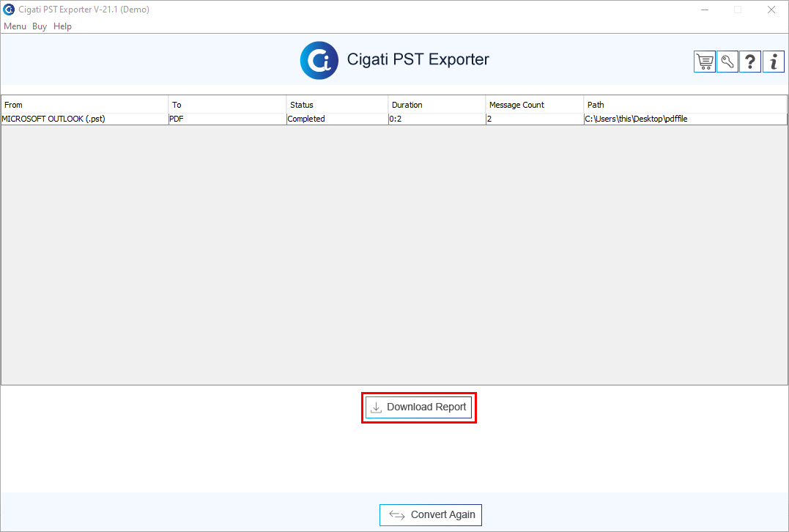Click the Convert Again button
The width and height of the screenshot is (789, 532).
431,515
